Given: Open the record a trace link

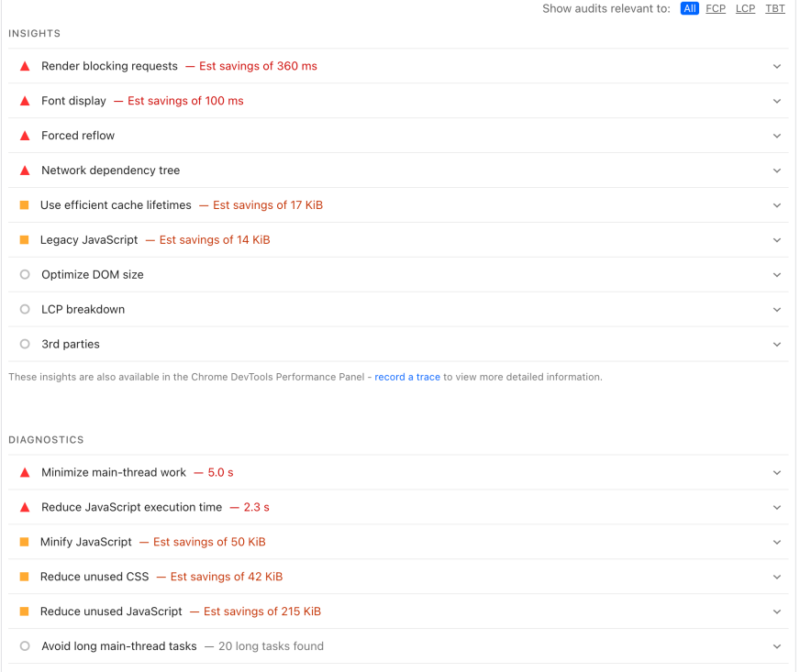Looking at the screenshot, I should [407, 377].
